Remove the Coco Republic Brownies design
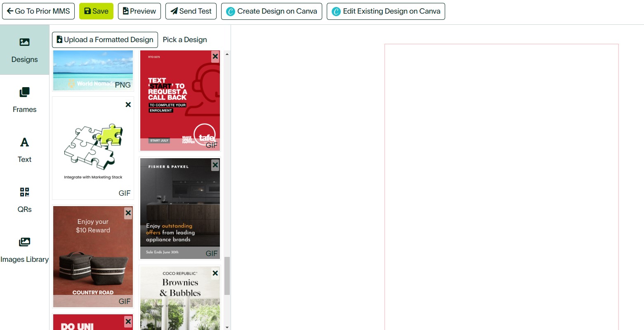The image size is (644, 330). (x=215, y=273)
